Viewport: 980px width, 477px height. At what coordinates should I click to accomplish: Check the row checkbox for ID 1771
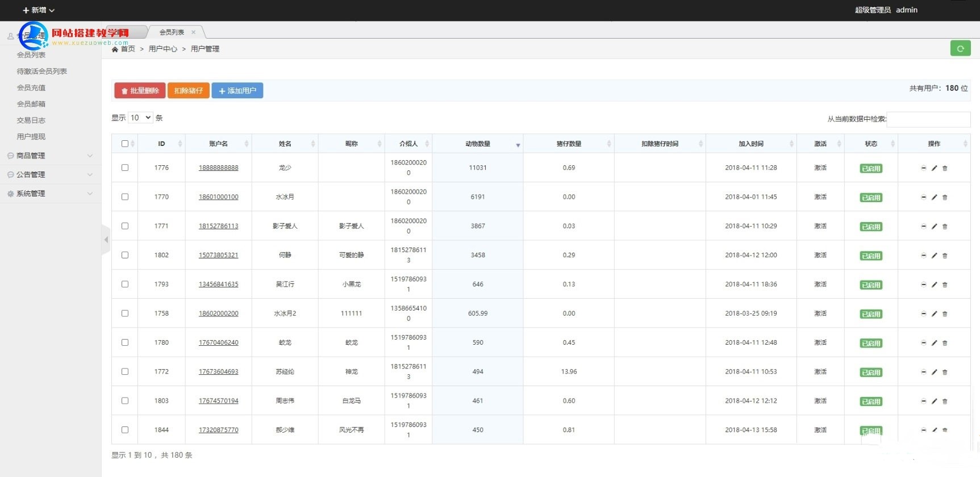click(x=125, y=226)
